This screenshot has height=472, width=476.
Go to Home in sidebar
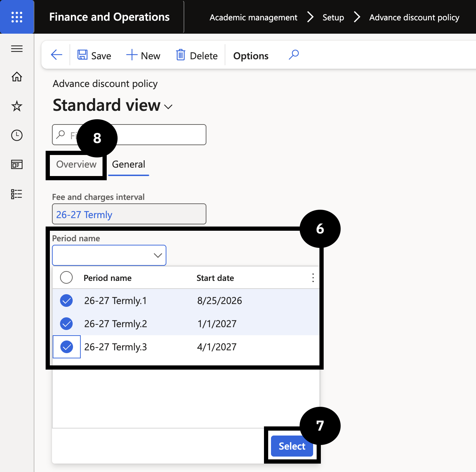(17, 76)
